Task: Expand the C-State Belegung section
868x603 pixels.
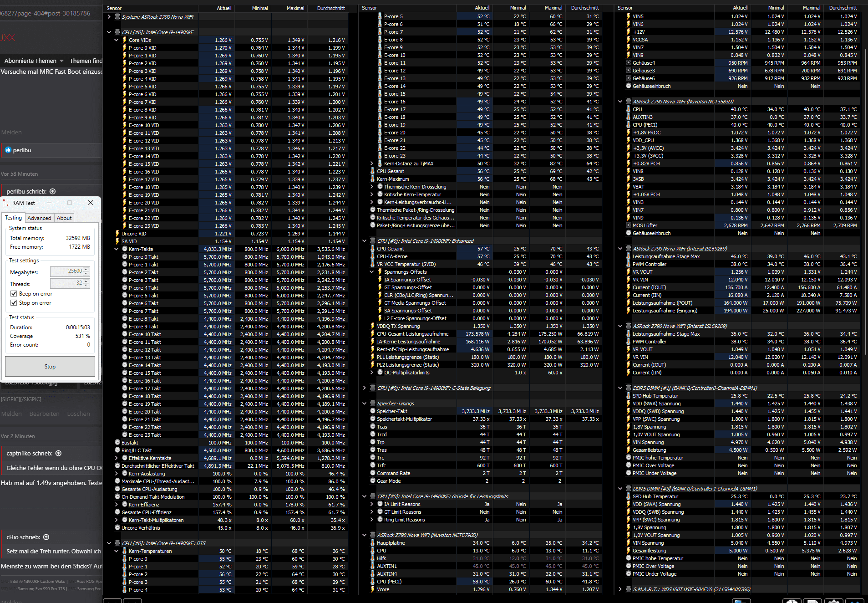Action: 364,388
